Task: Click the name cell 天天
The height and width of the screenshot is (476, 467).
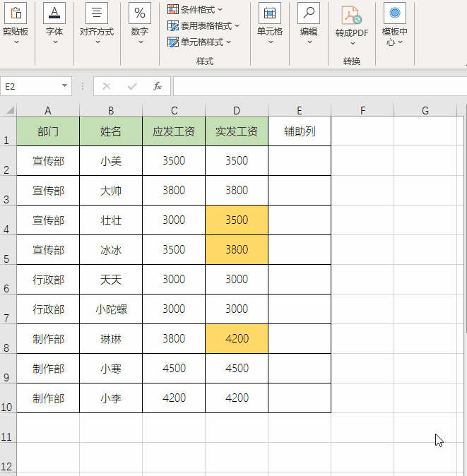Action: tap(111, 279)
